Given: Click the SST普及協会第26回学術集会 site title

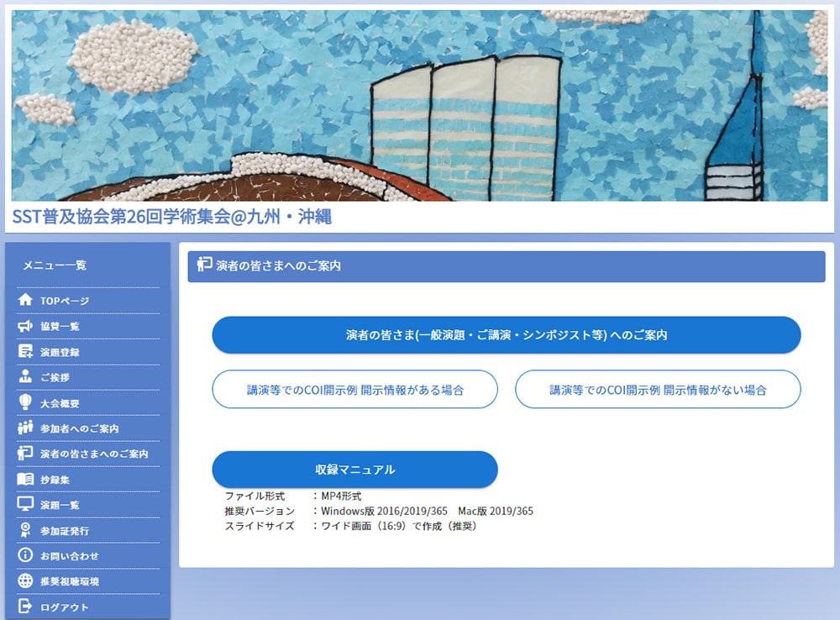Looking at the screenshot, I should [x=171, y=217].
